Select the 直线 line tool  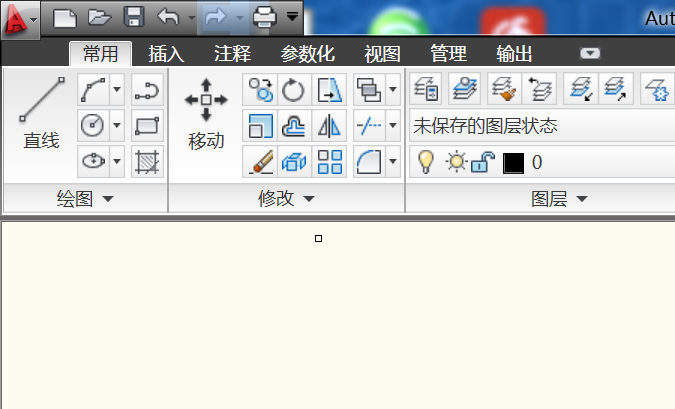[x=42, y=113]
